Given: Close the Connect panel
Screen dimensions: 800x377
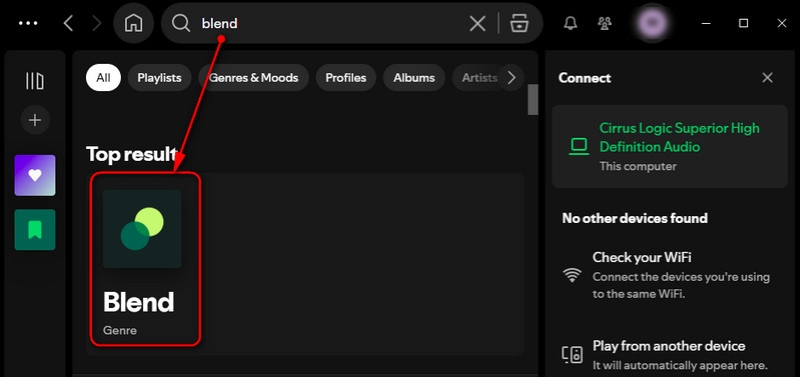Looking at the screenshot, I should [767, 78].
